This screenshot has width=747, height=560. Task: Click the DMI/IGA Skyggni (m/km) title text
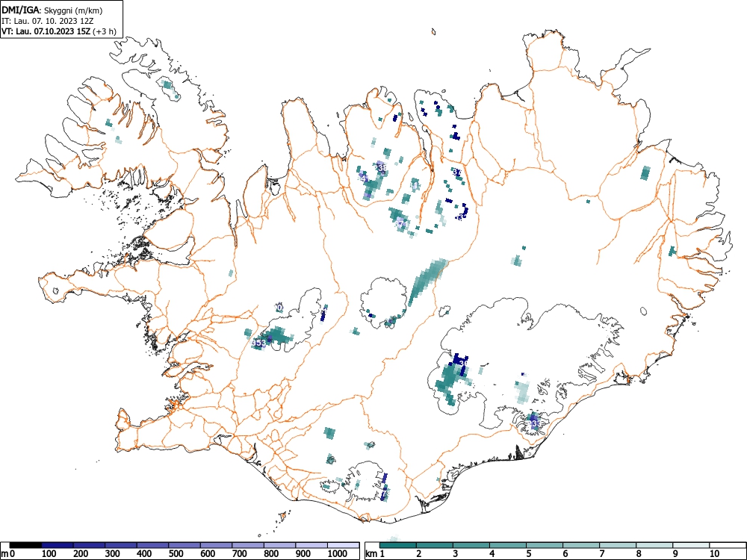coord(52,10)
